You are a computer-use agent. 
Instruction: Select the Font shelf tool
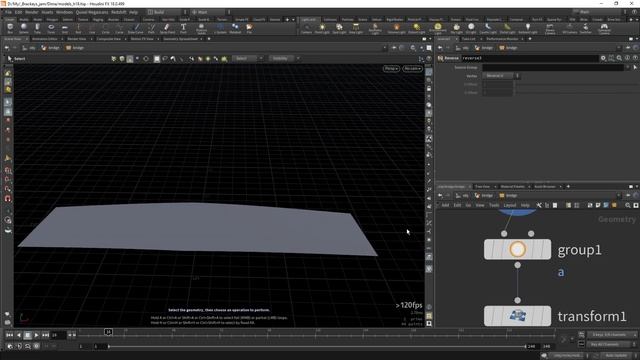(183, 28)
